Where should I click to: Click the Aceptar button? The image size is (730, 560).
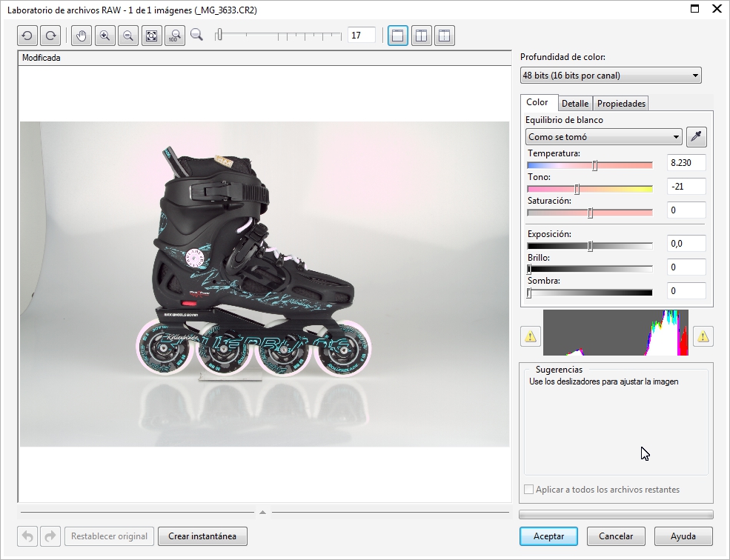click(x=549, y=536)
